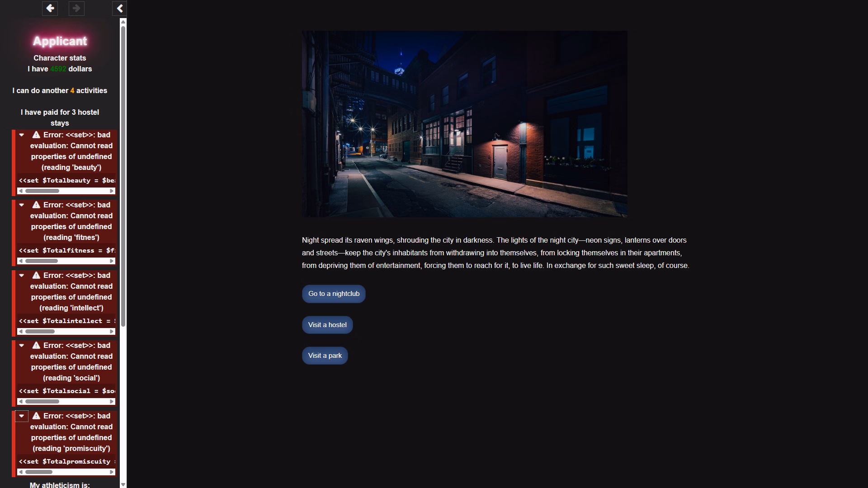Collapse the 'social' error message expander
Viewport: 868px width, 488px height.
(x=22, y=345)
